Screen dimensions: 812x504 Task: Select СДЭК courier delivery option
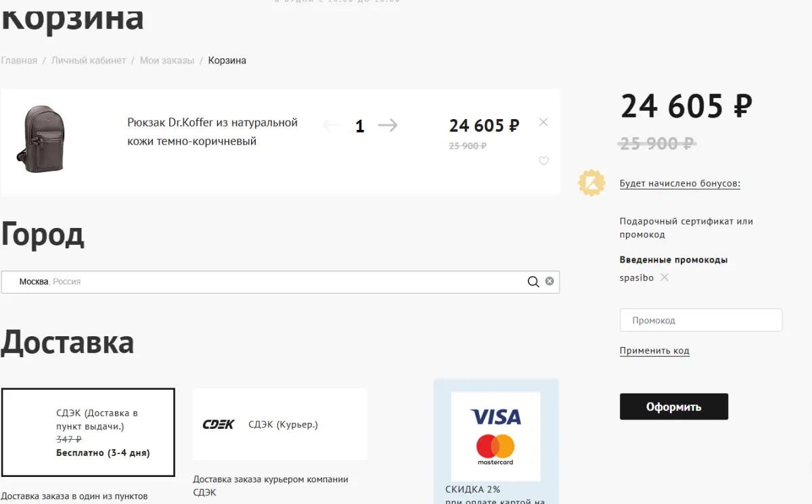tap(280, 424)
